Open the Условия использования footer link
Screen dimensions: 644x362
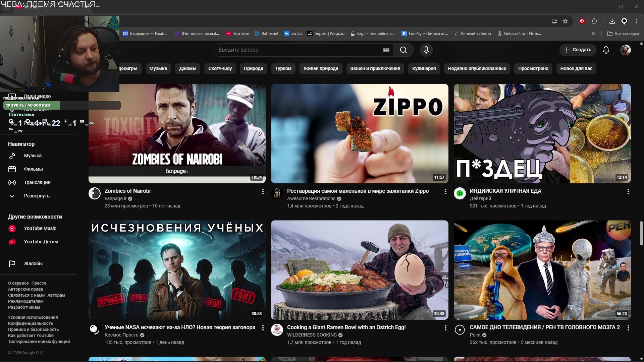(33, 317)
